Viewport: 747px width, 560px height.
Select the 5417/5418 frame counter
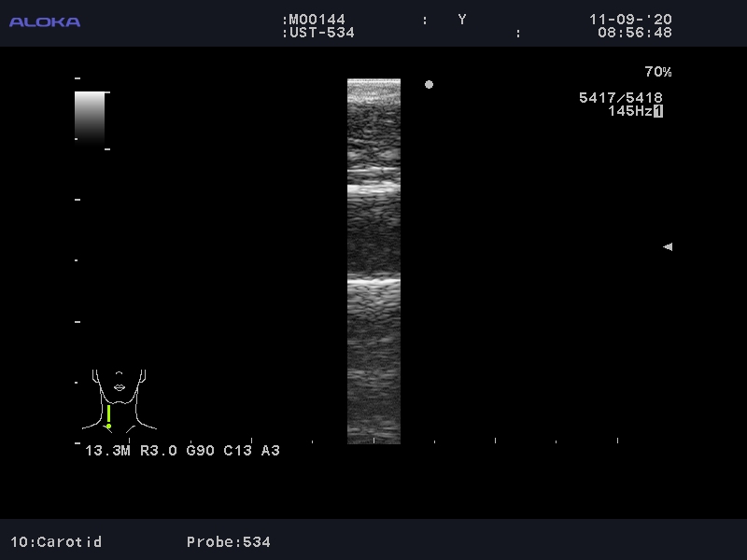tap(621, 98)
